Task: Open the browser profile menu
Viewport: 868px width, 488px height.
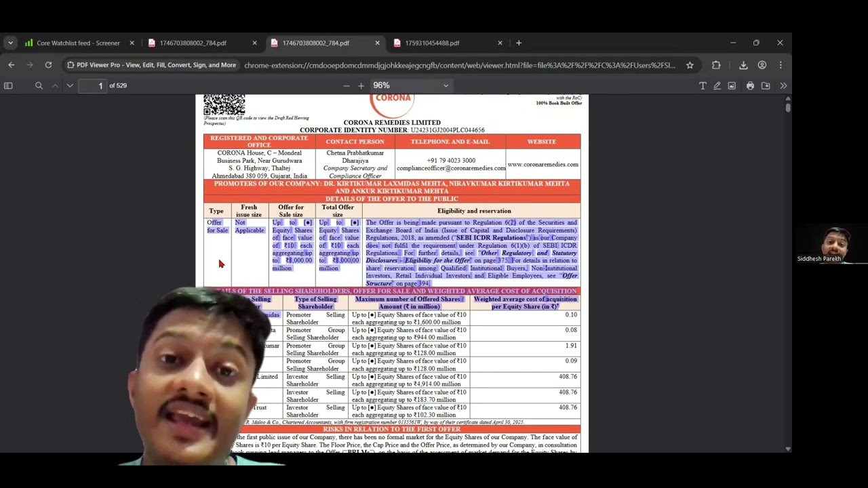Action: [x=762, y=65]
